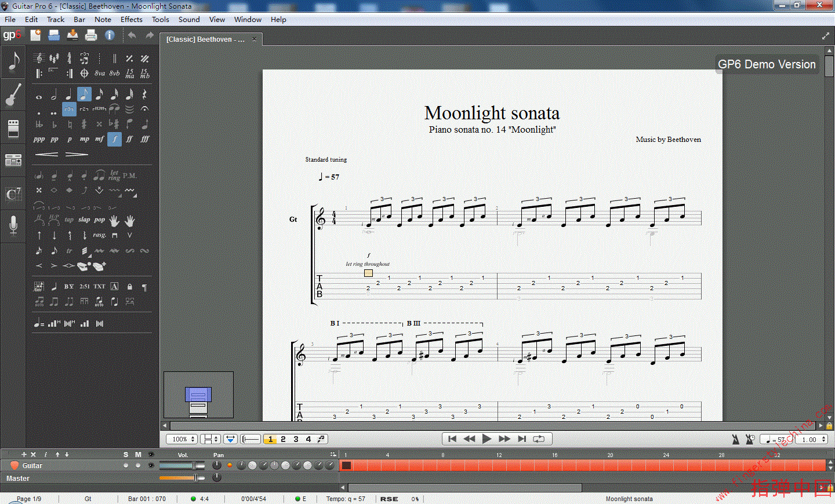Open a file with the folder icon
Image resolution: width=835 pixels, height=504 pixels.
54,35
